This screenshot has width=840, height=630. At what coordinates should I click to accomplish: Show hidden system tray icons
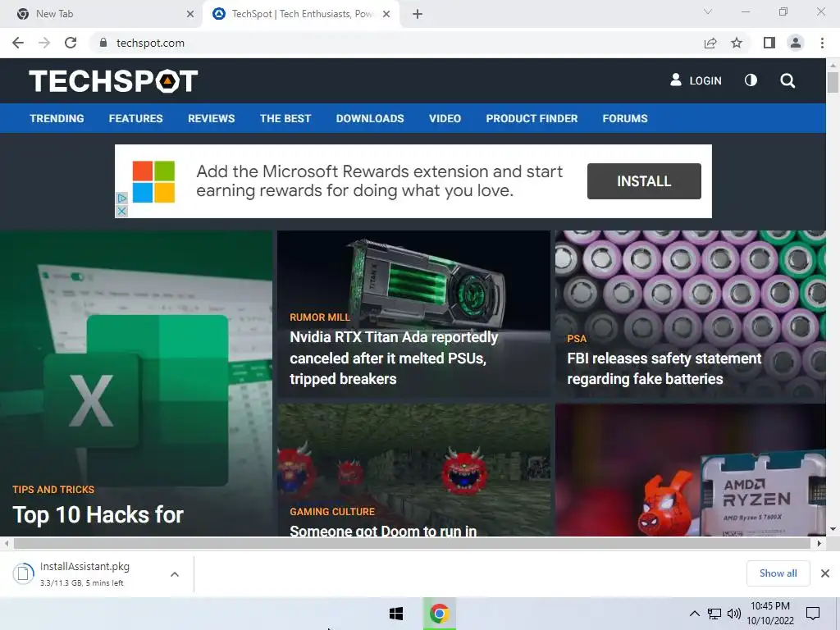coord(694,614)
